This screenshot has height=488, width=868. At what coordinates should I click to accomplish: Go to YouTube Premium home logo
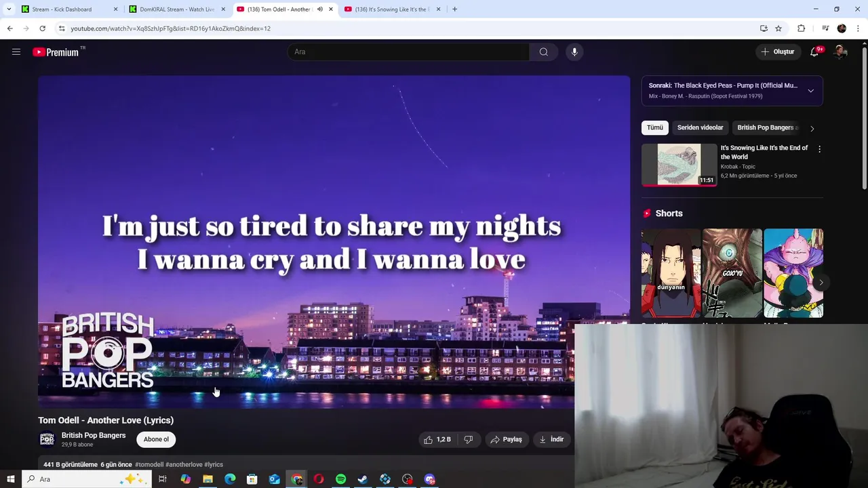point(56,52)
